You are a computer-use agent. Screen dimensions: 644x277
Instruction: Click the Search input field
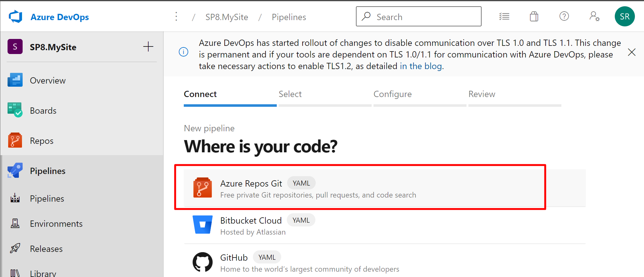click(418, 16)
